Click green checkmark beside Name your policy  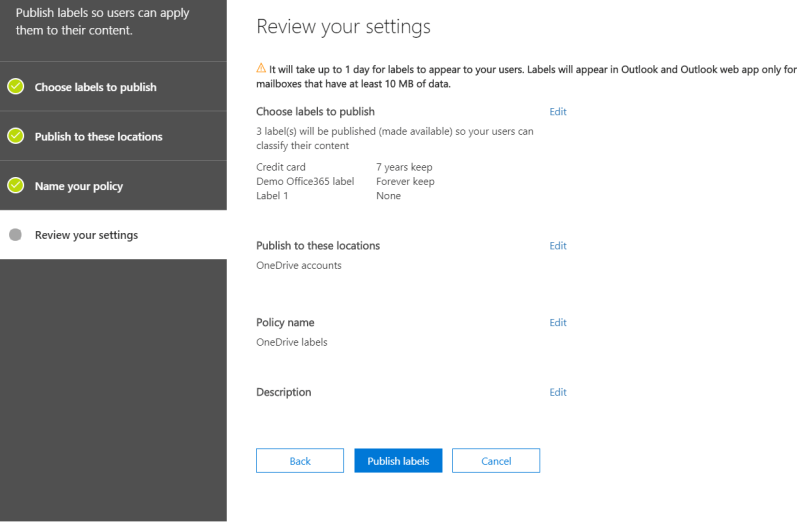coord(15,186)
